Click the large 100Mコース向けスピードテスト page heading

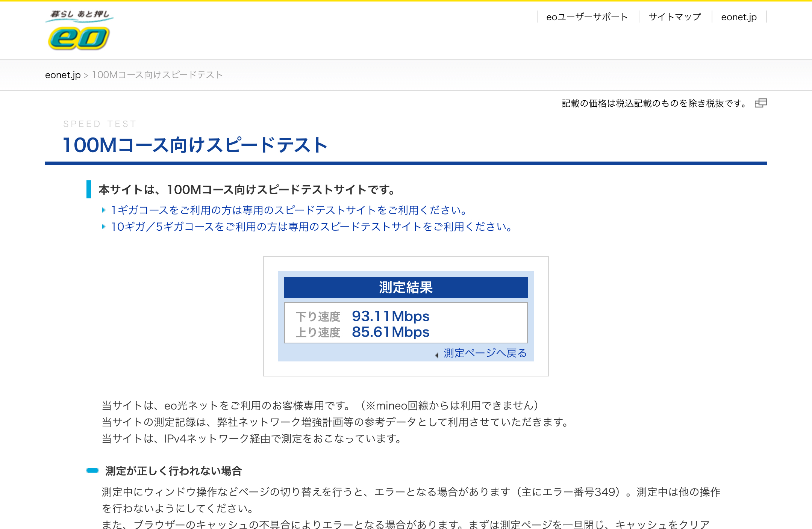(195, 145)
